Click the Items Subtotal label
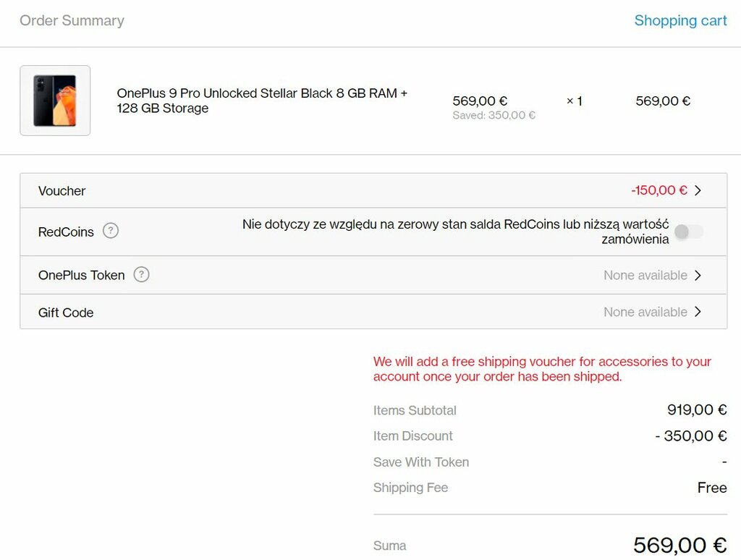The width and height of the screenshot is (741, 560). click(415, 410)
